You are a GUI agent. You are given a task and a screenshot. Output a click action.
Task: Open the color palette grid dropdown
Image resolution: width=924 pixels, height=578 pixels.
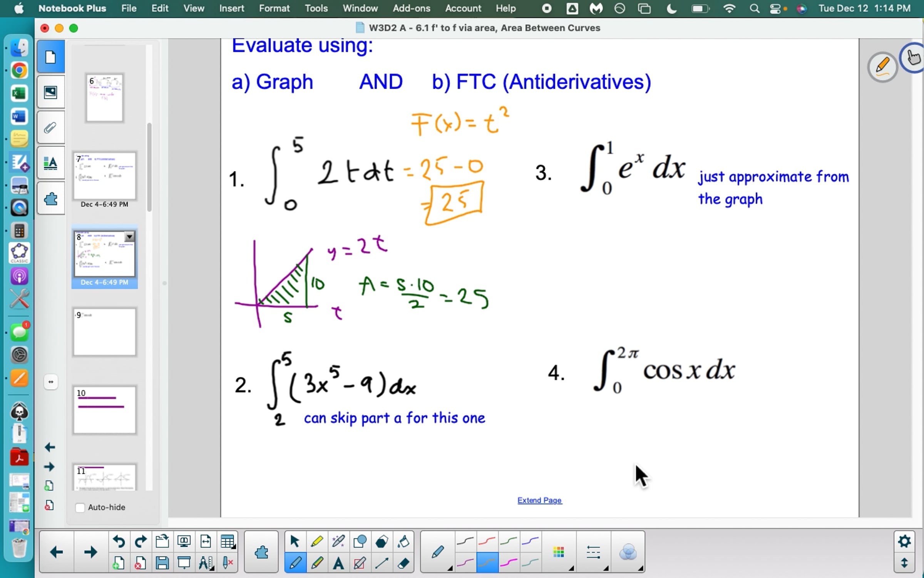pos(559,553)
